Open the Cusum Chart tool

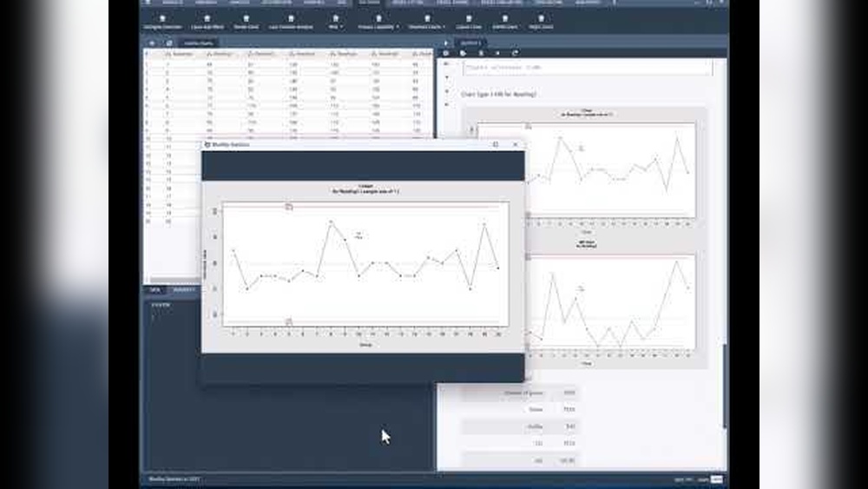(469, 23)
